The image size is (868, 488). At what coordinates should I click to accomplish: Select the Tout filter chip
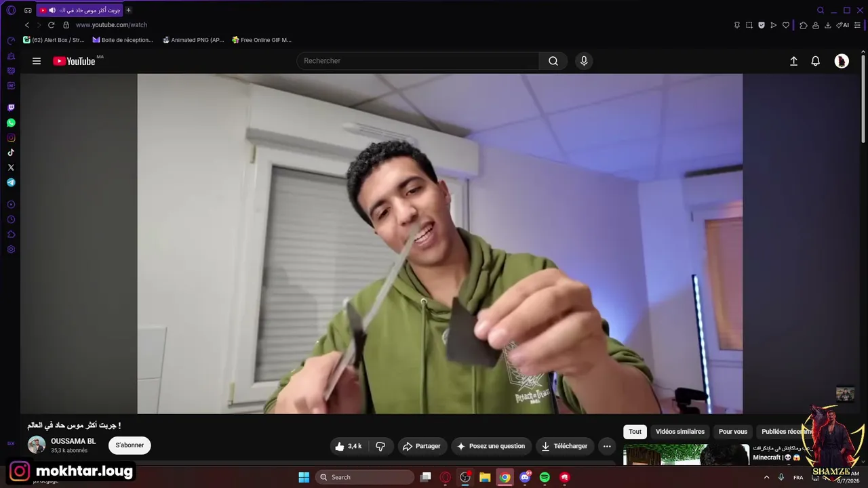pos(635,432)
